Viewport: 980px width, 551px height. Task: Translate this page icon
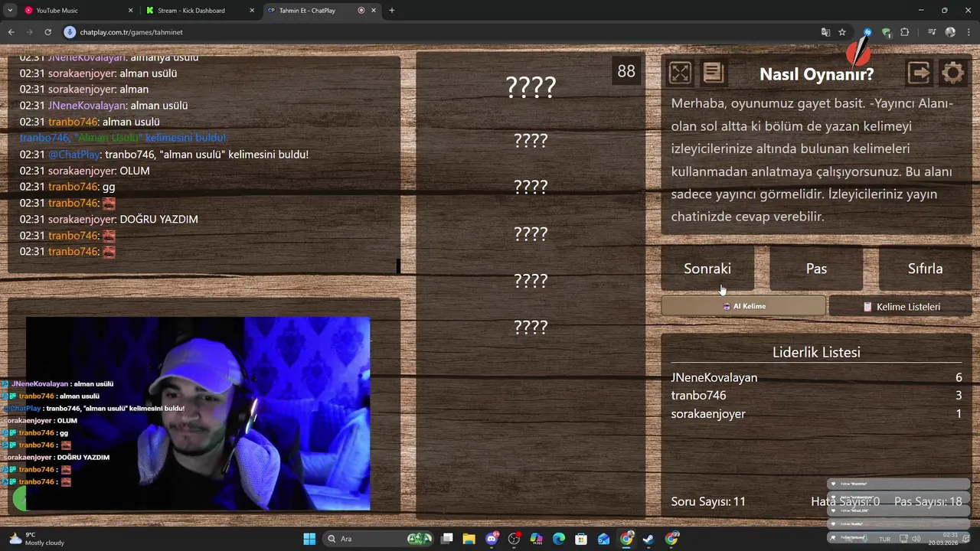825,32
